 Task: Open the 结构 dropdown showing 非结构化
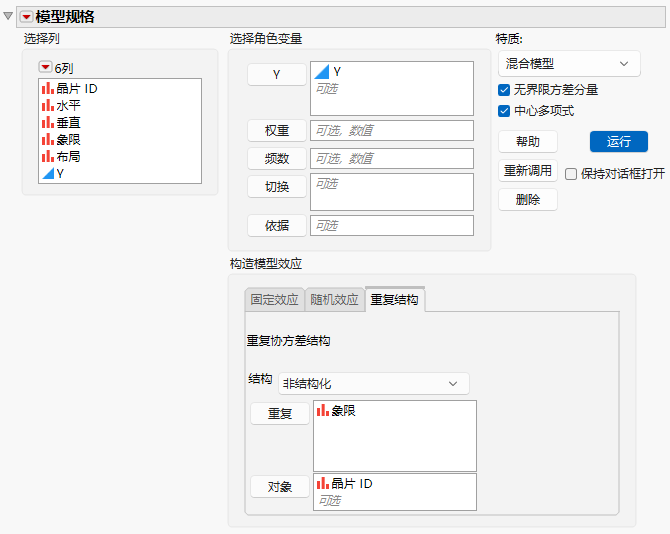coord(373,384)
